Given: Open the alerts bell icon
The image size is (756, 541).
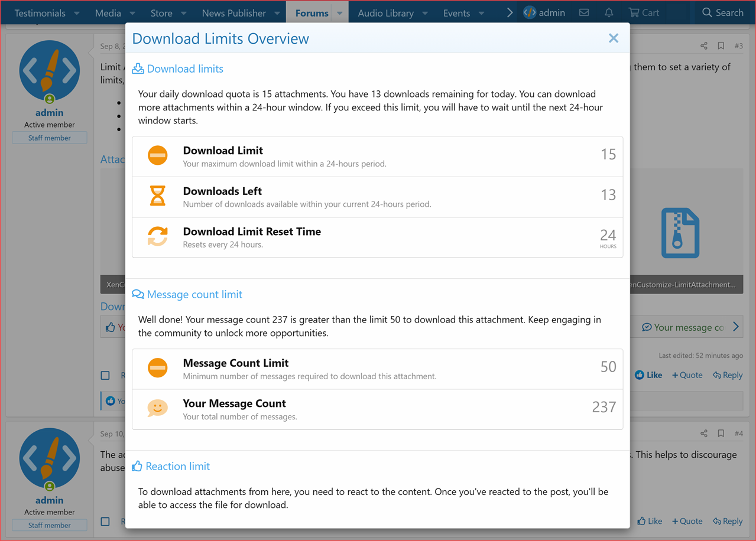Looking at the screenshot, I should (x=608, y=12).
